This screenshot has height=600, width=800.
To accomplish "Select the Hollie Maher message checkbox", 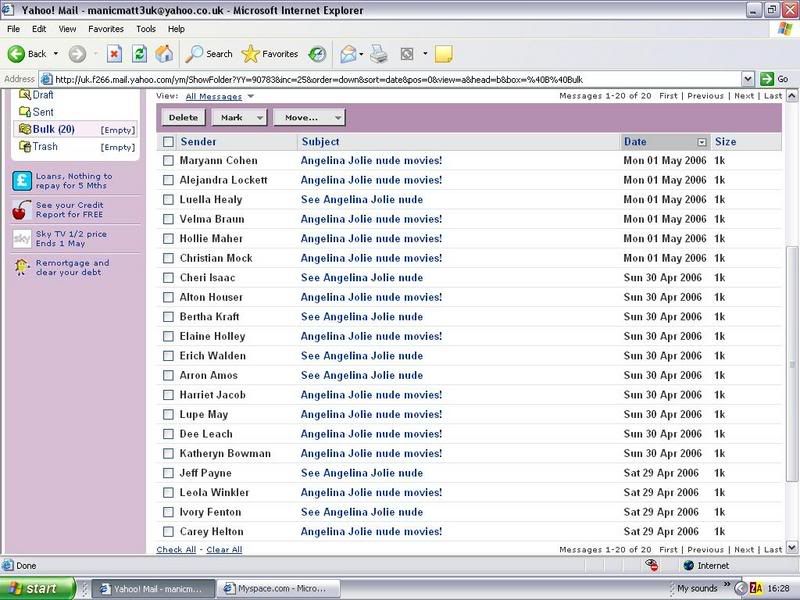I will pos(168,239).
